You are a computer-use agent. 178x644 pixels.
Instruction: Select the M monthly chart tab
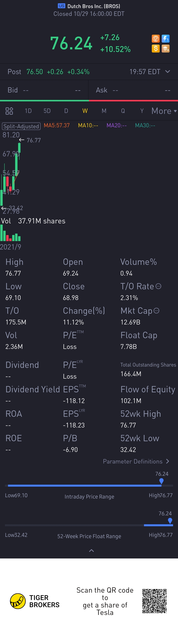point(104,111)
